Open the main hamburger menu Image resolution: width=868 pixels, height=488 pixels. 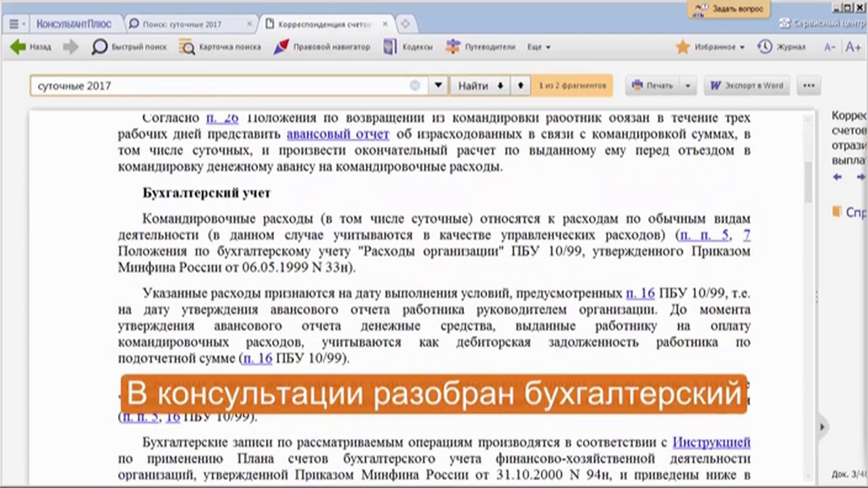pyautogui.click(x=16, y=24)
